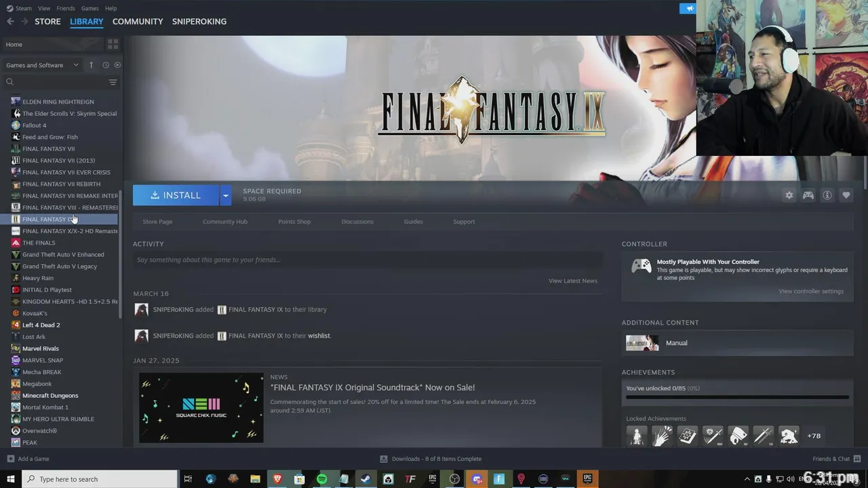This screenshot has width=868, height=488.
Task: Open OBS Studio from taskbar
Action: point(454,479)
